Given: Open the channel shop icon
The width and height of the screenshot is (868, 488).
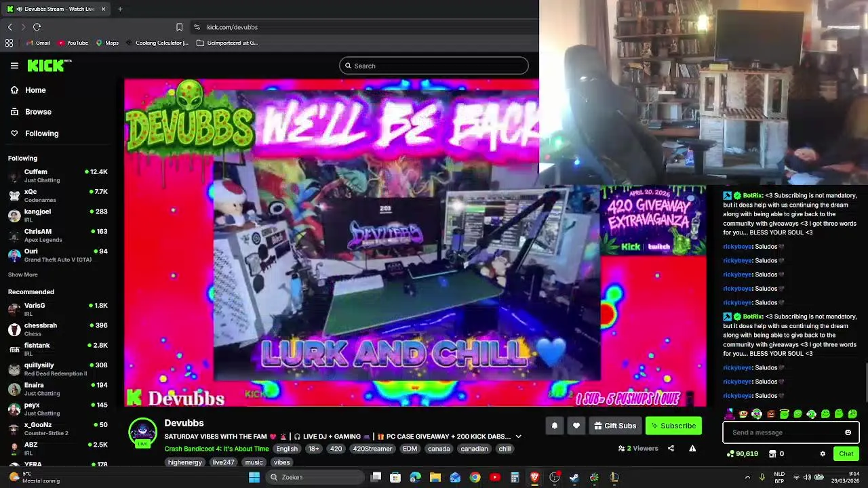Looking at the screenshot, I should 772,453.
